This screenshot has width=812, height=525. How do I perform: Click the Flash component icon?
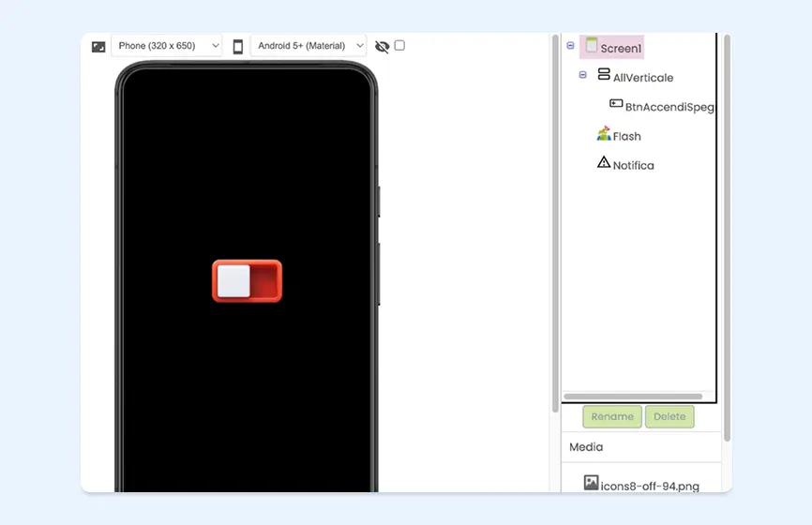pos(604,134)
